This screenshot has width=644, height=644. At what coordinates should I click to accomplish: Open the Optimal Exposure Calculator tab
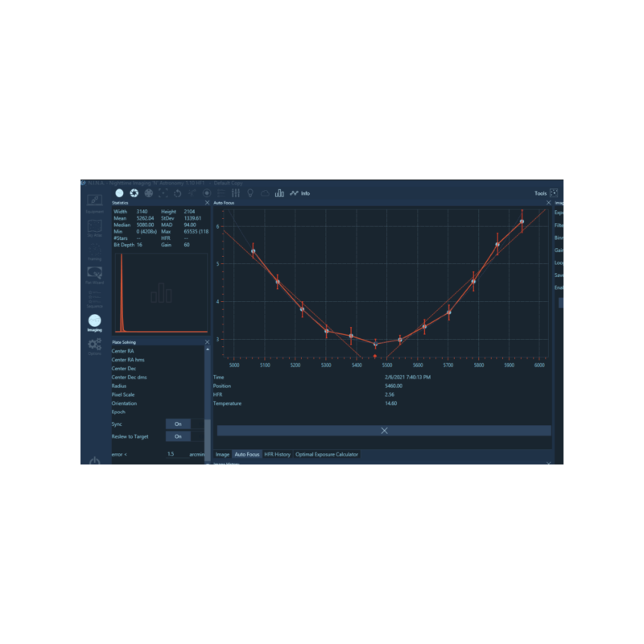pyautogui.click(x=328, y=453)
